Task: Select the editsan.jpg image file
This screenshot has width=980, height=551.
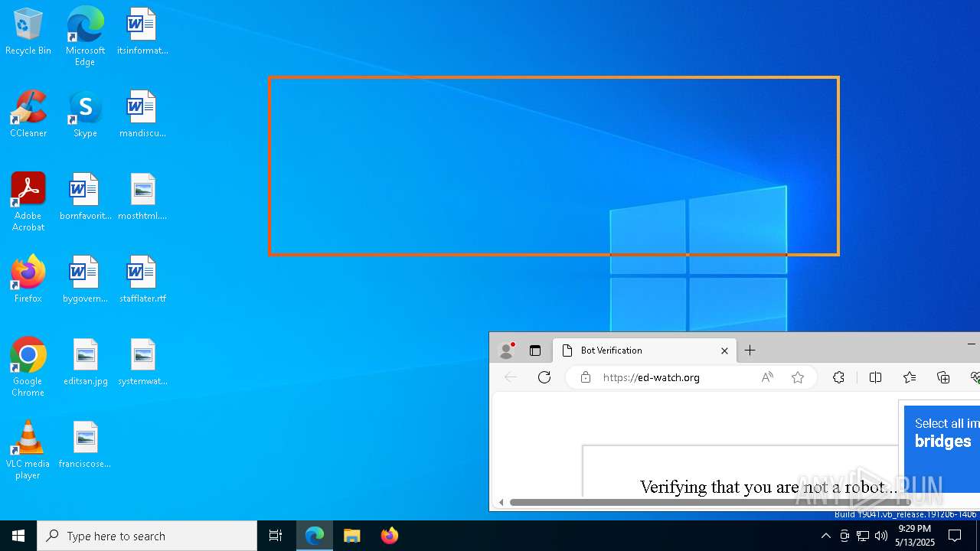Action: pos(85,362)
